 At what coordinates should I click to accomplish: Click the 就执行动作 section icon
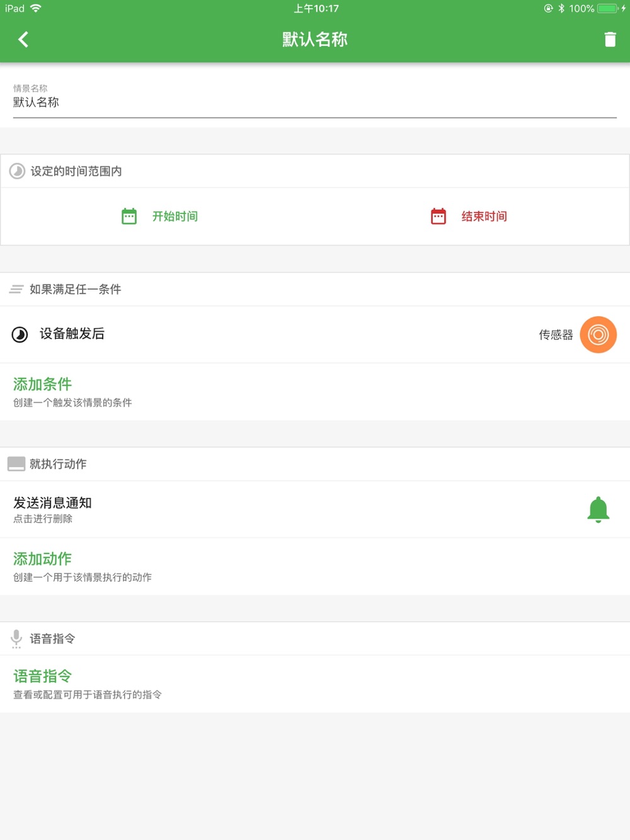(x=16, y=464)
